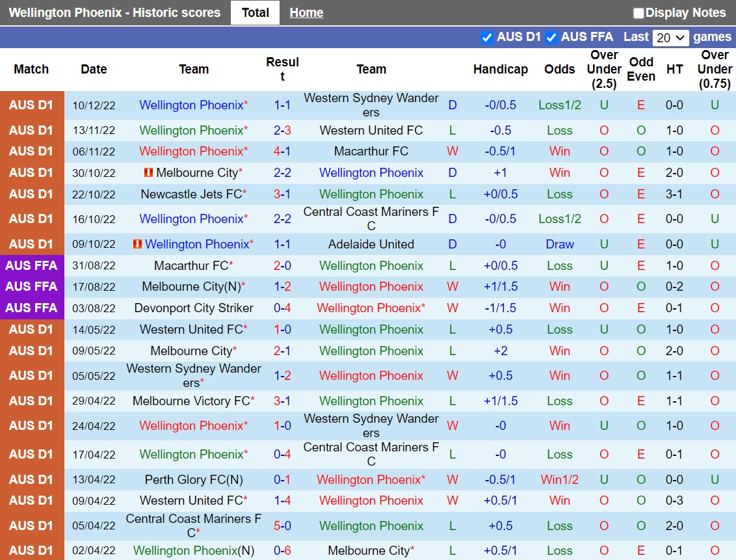Click the Over Under (0.75) column header

pyautogui.click(x=715, y=70)
